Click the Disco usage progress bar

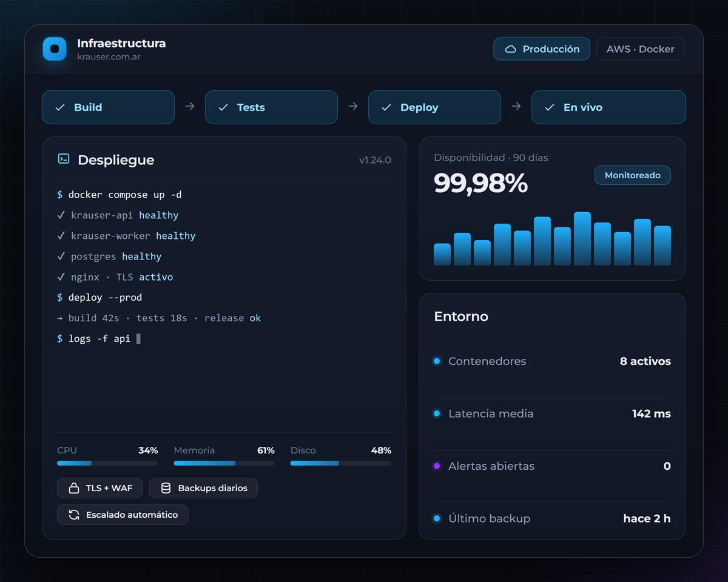pyautogui.click(x=341, y=463)
